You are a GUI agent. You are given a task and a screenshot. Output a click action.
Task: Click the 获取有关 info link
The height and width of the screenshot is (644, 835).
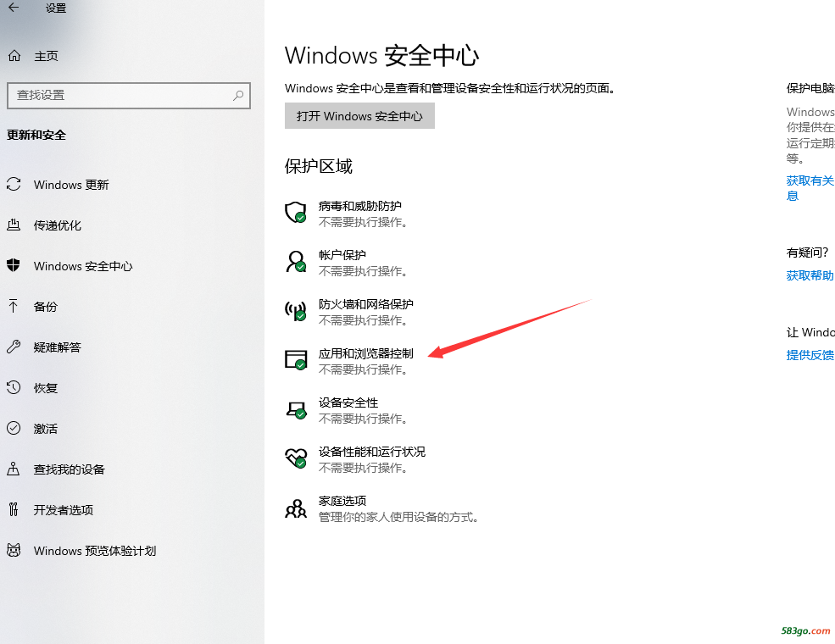point(810,188)
